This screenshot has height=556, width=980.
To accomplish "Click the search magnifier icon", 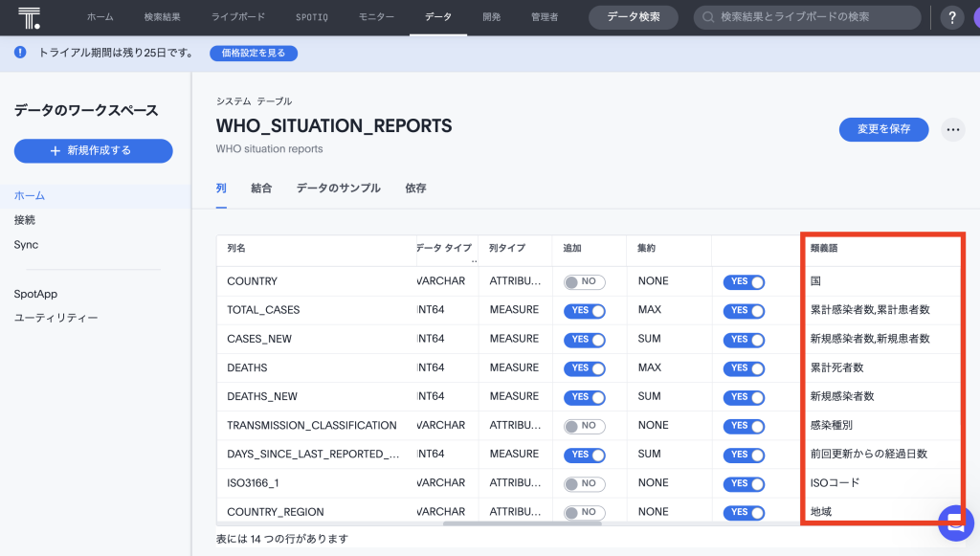I will (708, 17).
